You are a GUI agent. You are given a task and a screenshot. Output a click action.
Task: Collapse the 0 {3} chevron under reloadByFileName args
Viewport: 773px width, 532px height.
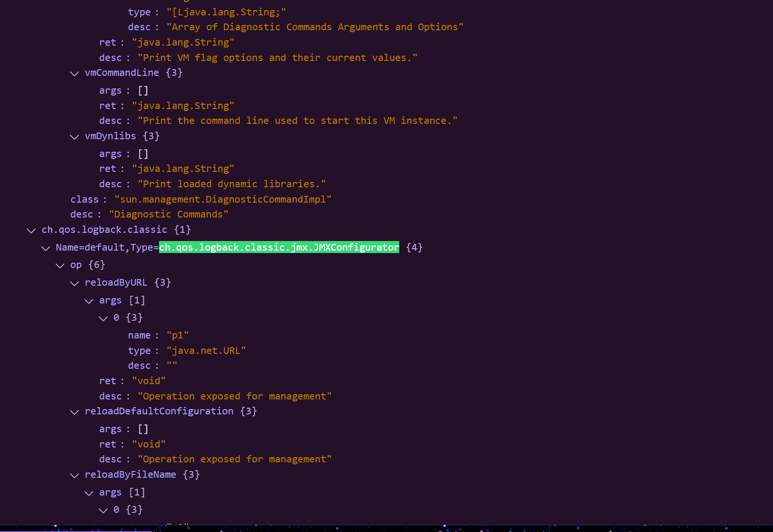click(x=103, y=510)
